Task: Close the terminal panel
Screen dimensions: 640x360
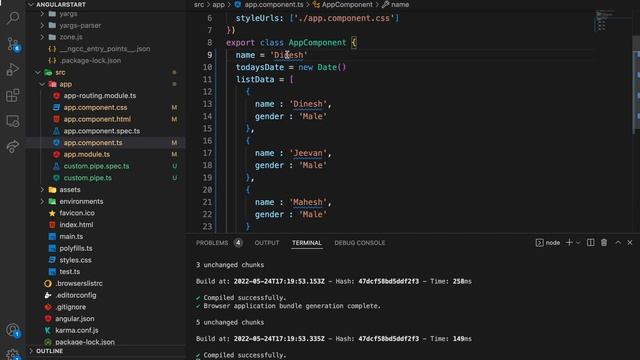Action: coord(630,242)
